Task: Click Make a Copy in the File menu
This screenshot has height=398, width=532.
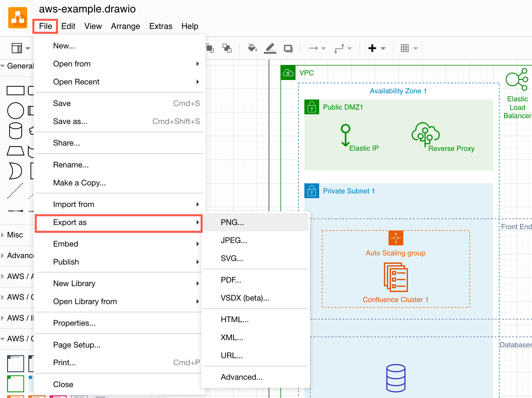Action: pos(79,183)
